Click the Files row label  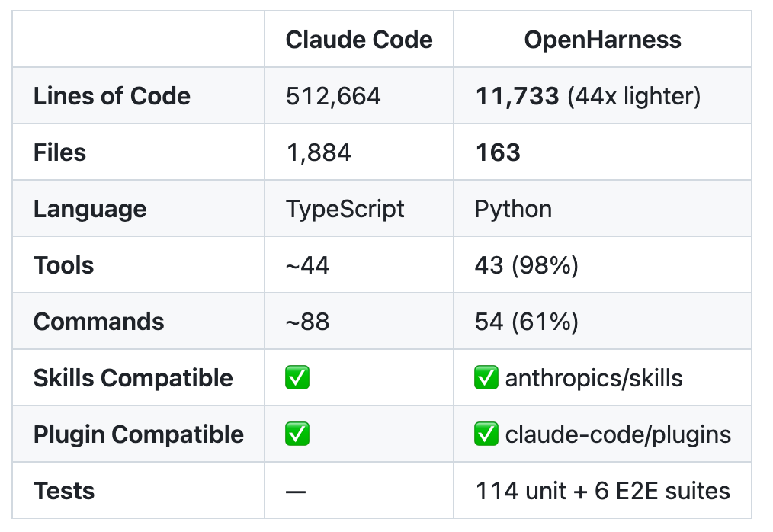click(59, 152)
